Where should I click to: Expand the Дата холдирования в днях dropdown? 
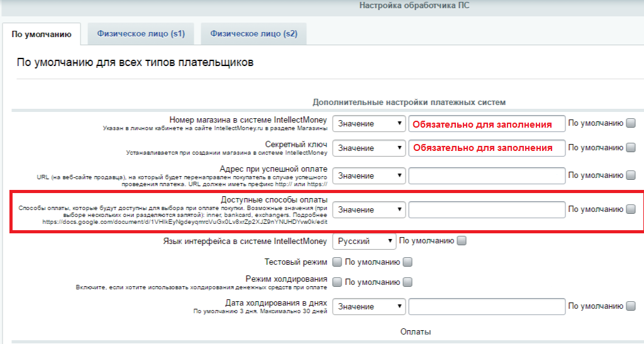tap(369, 306)
